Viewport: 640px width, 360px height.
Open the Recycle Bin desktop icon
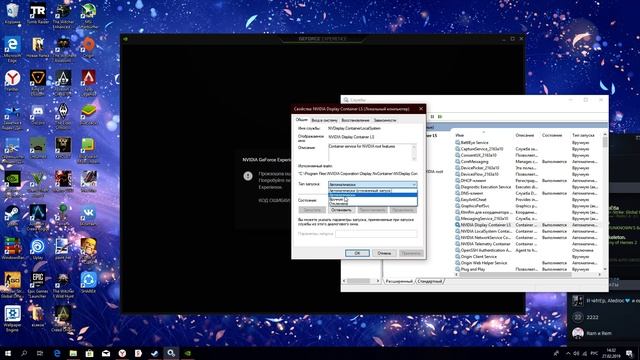pos(12,13)
